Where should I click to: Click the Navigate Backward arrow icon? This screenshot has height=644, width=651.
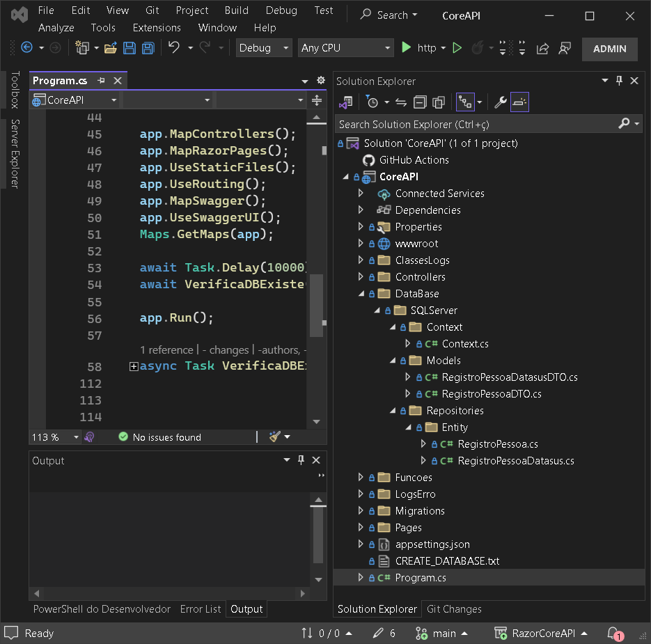pos(27,48)
